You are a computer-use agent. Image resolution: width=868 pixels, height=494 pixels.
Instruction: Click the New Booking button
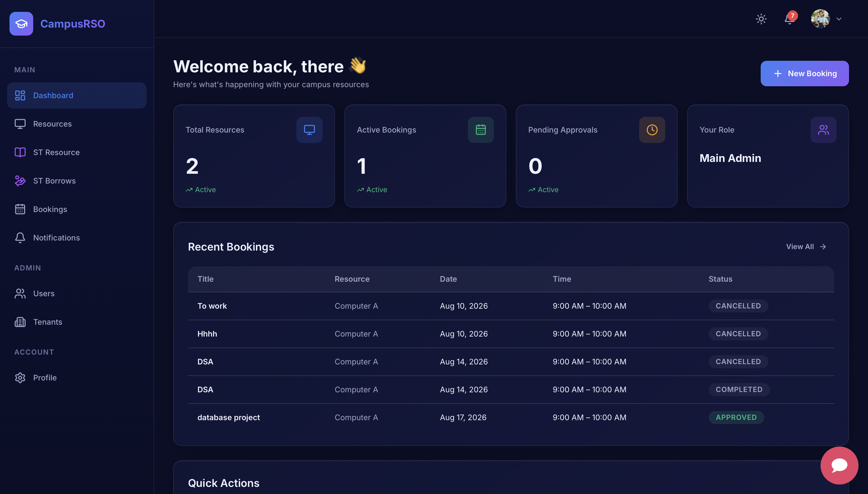pos(805,74)
